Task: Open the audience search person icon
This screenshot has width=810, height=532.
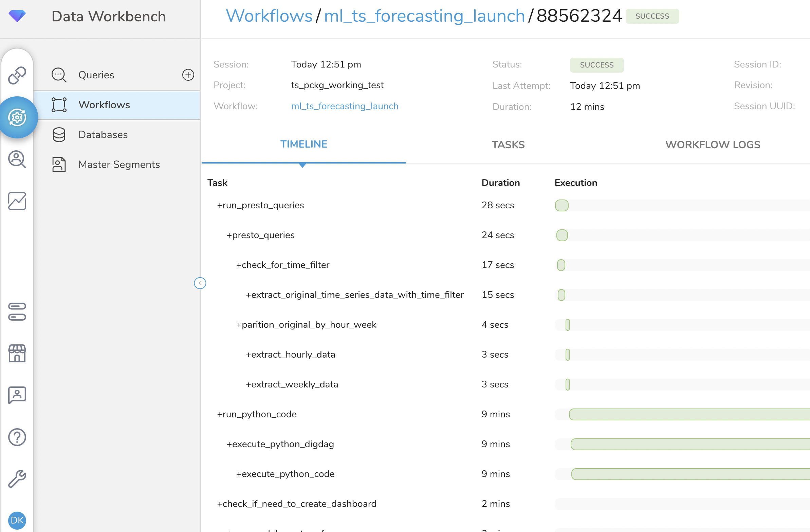Action: 17,159
